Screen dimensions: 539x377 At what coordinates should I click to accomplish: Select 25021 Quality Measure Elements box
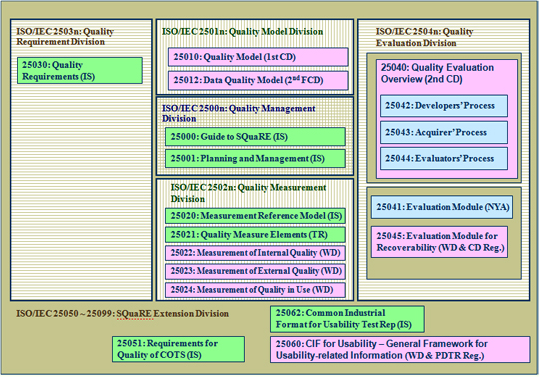point(255,235)
